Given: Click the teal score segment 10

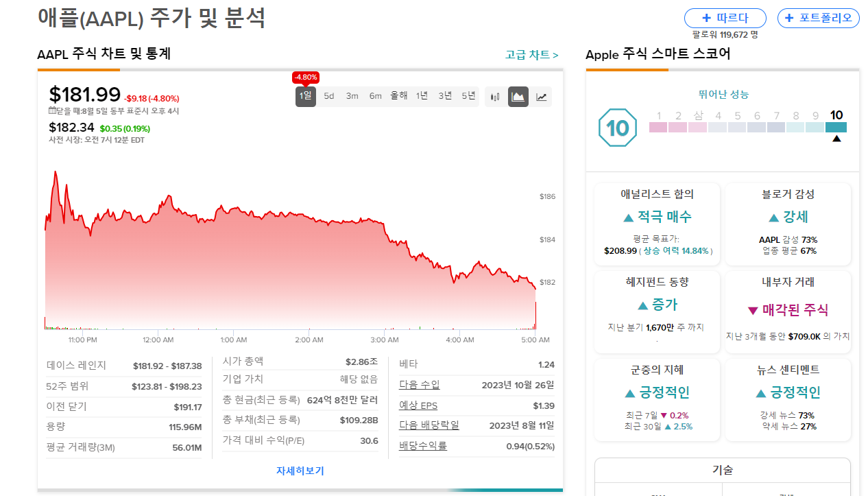Looking at the screenshot, I should pos(836,127).
